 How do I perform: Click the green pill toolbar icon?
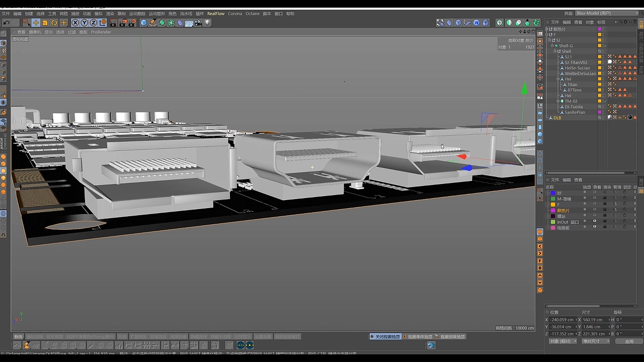[x=518, y=23]
